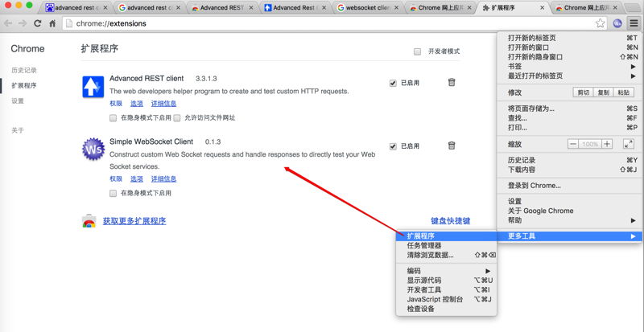Switch to the Advanced Rest C tab with blue icon
Image resolution: width=644 pixels, height=332 pixels.
point(295,8)
